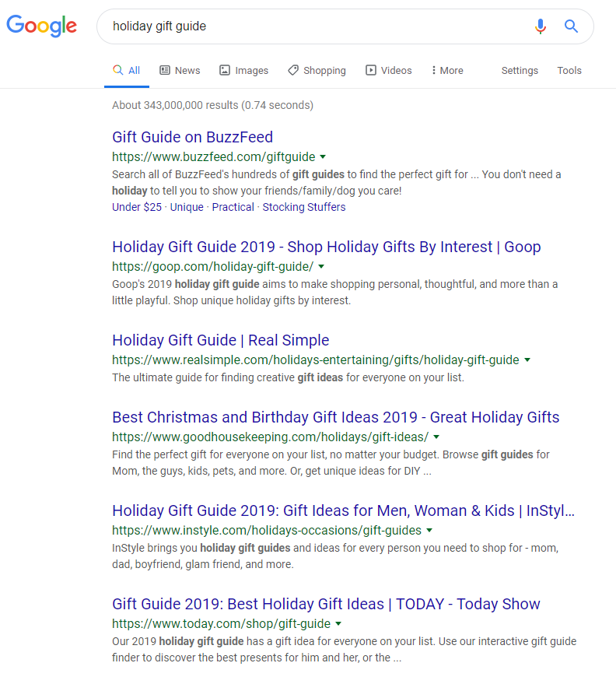Expand the More menu
Viewport: 616px width, 677px height.
click(447, 71)
